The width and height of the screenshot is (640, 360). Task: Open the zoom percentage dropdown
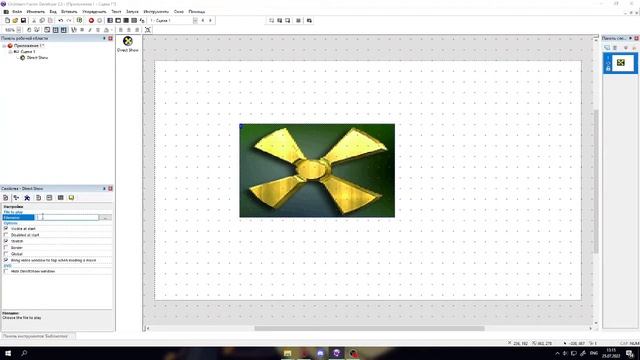[x=19, y=30]
